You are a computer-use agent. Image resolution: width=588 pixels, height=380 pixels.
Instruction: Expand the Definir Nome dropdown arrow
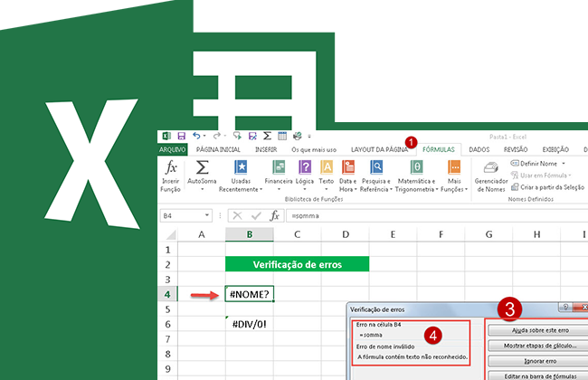pyautogui.click(x=564, y=164)
